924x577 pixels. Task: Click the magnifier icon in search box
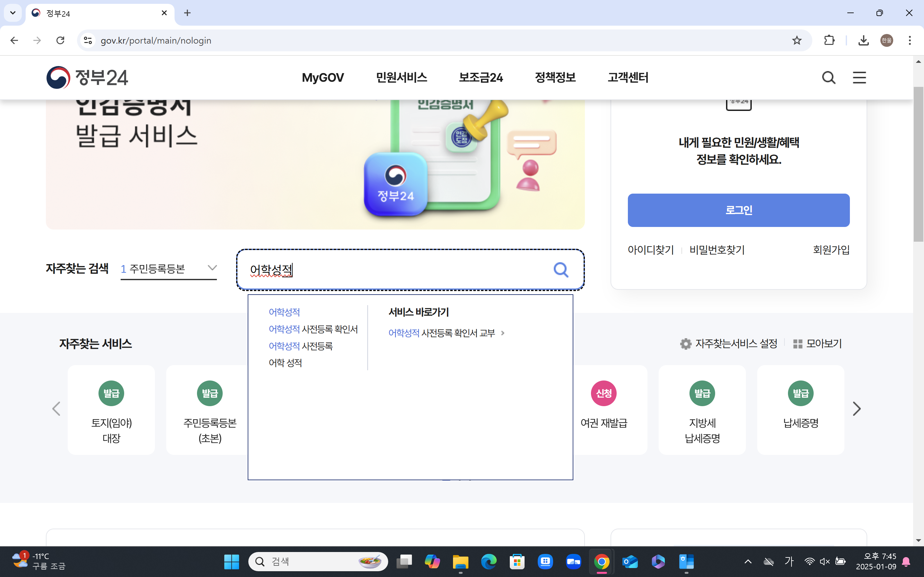[560, 270]
